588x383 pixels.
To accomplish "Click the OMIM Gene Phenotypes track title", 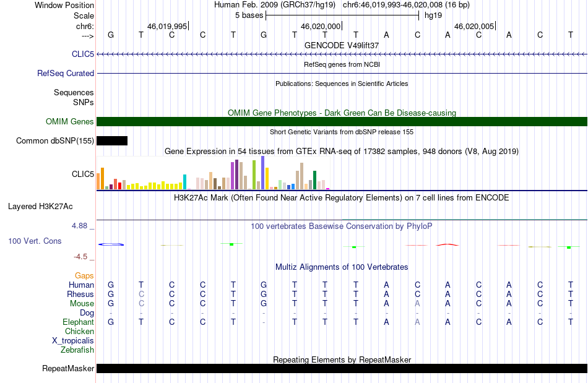I will 342,113.
